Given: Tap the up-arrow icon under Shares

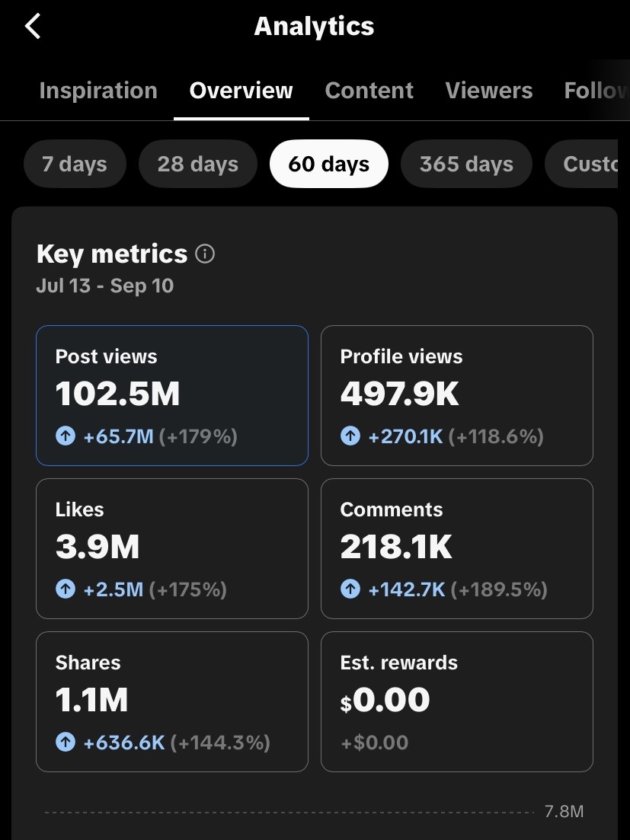Looking at the screenshot, I should tap(66, 743).
